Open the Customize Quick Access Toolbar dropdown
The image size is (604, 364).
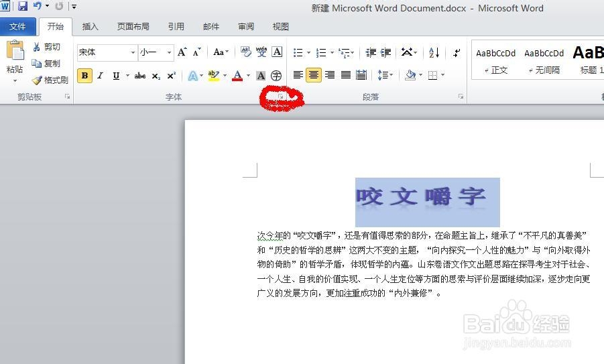point(74,7)
